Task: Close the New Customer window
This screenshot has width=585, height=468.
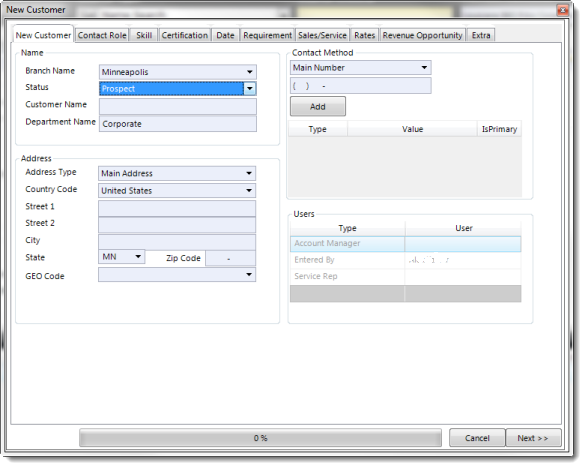Action: 563,10
